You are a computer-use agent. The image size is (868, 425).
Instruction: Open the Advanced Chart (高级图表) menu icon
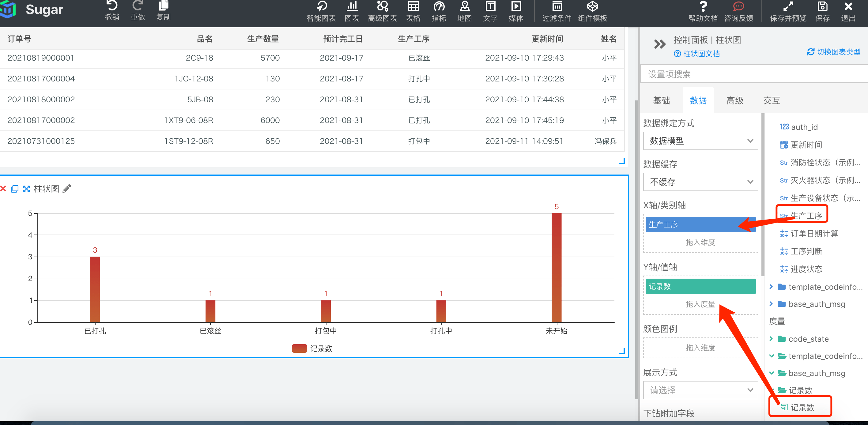pyautogui.click(x=382, y=7)
